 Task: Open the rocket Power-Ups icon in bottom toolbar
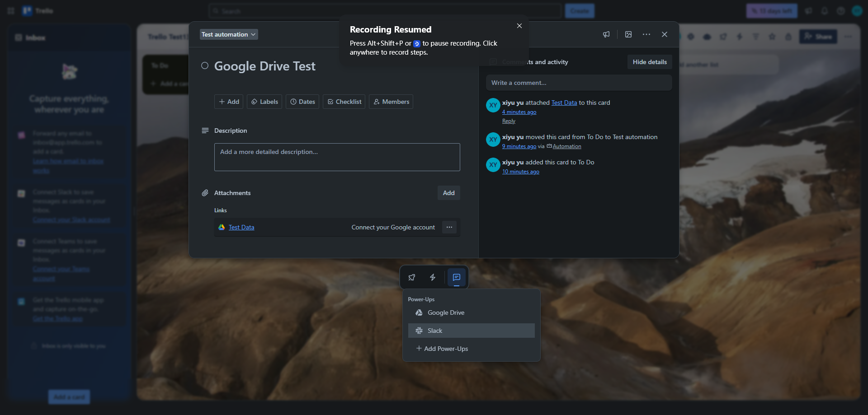click(x=411, y=277)
